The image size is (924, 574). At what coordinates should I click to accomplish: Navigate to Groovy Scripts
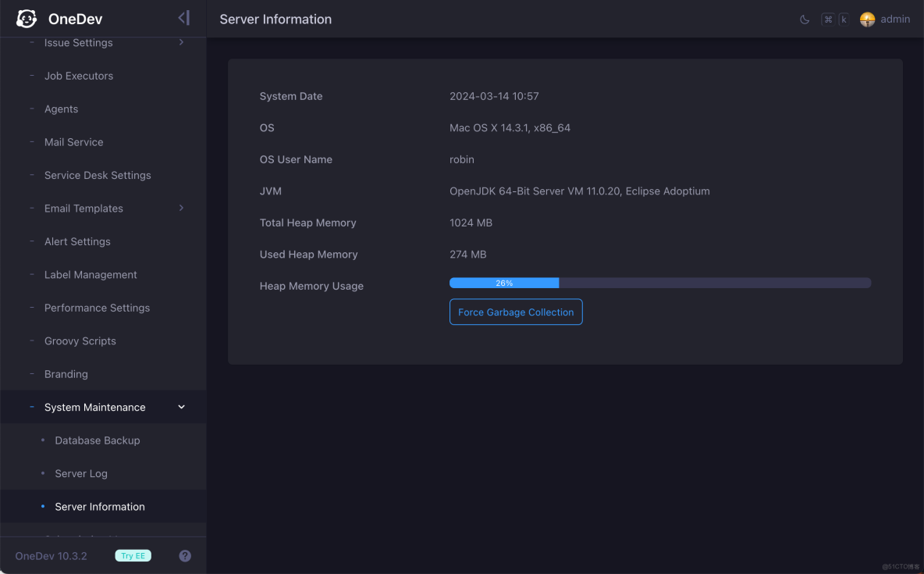point(80,341)
